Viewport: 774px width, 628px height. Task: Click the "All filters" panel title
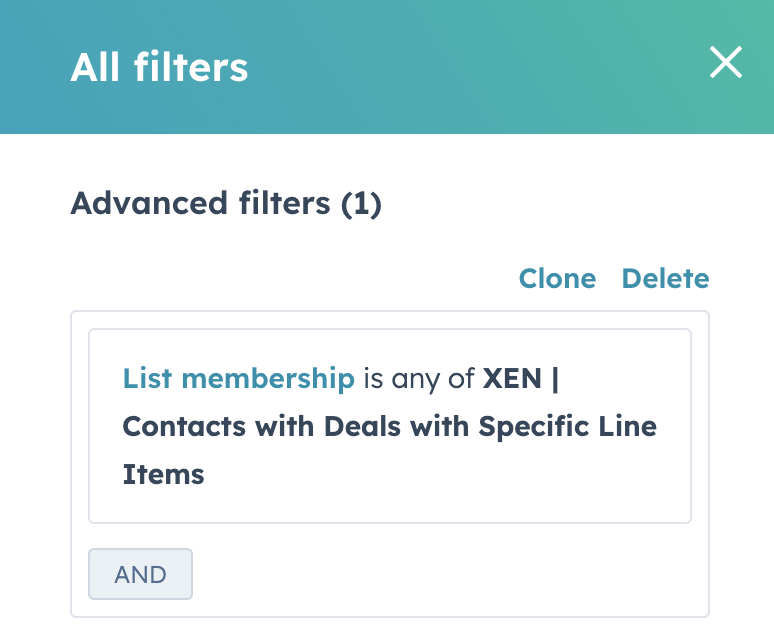[159, 67]
